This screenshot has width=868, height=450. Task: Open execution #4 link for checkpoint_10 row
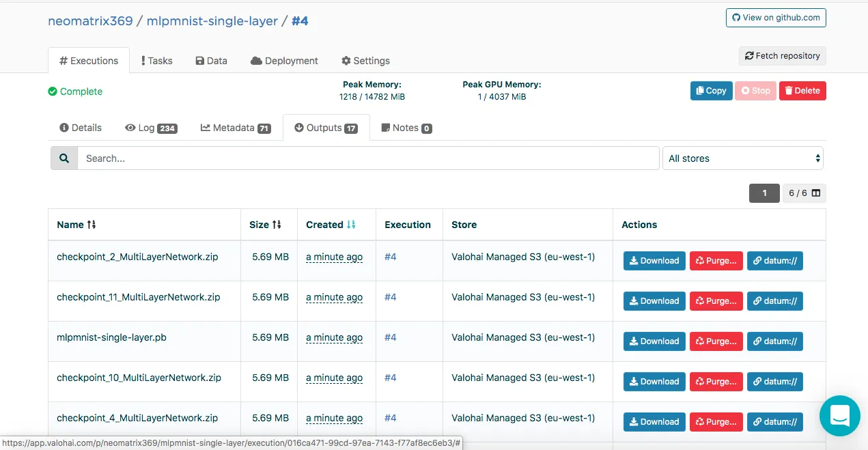coord(391,378)
